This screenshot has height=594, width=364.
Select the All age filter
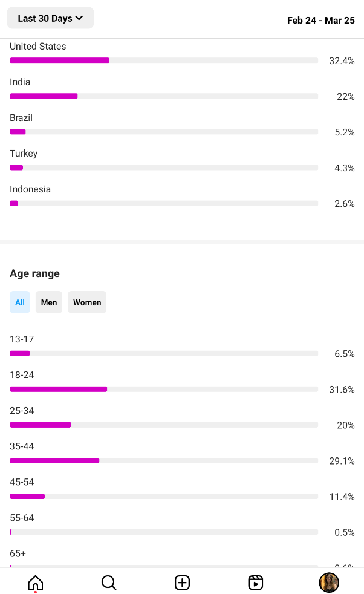20,302
